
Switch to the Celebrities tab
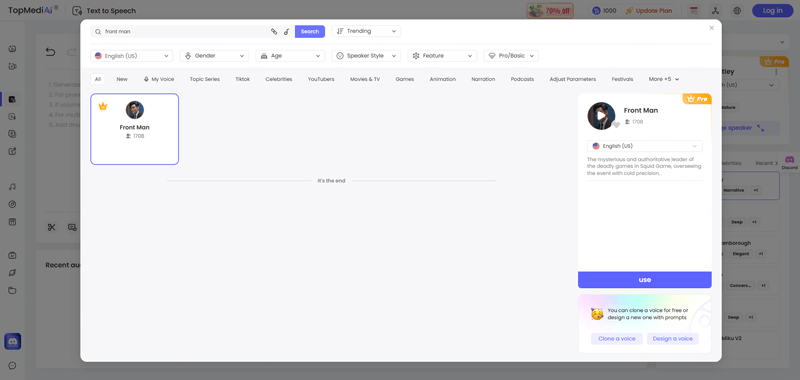[279, 79]
